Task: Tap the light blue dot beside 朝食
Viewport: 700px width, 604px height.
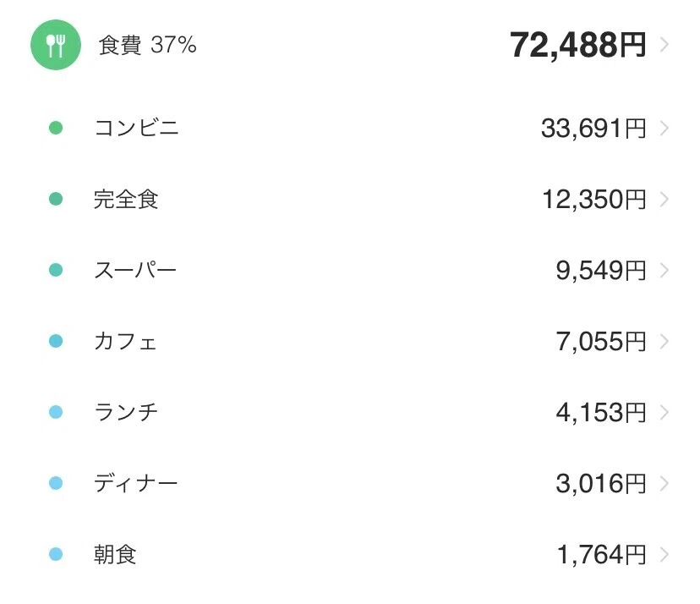Action: [x=56, y=554]
